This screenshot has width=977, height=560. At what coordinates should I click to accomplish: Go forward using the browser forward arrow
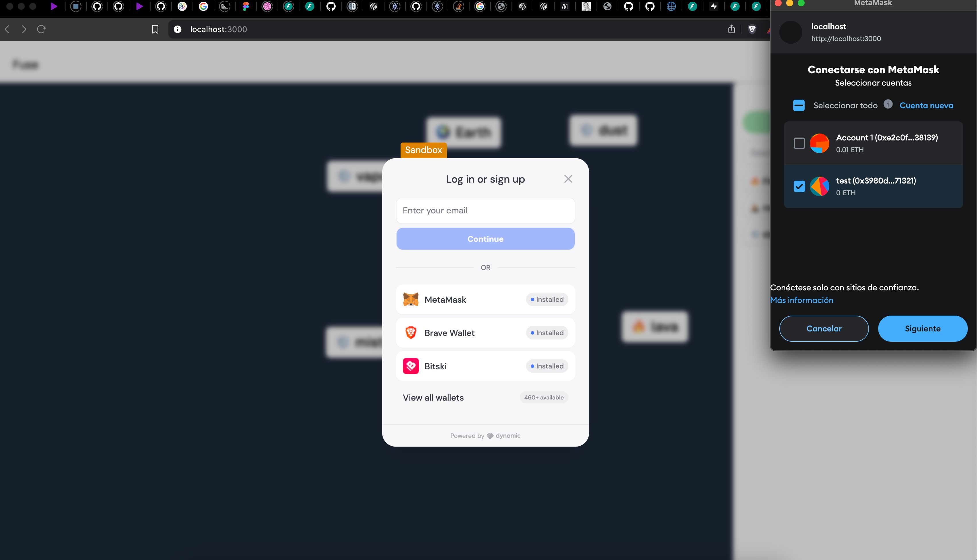click(x=24, y=29)
